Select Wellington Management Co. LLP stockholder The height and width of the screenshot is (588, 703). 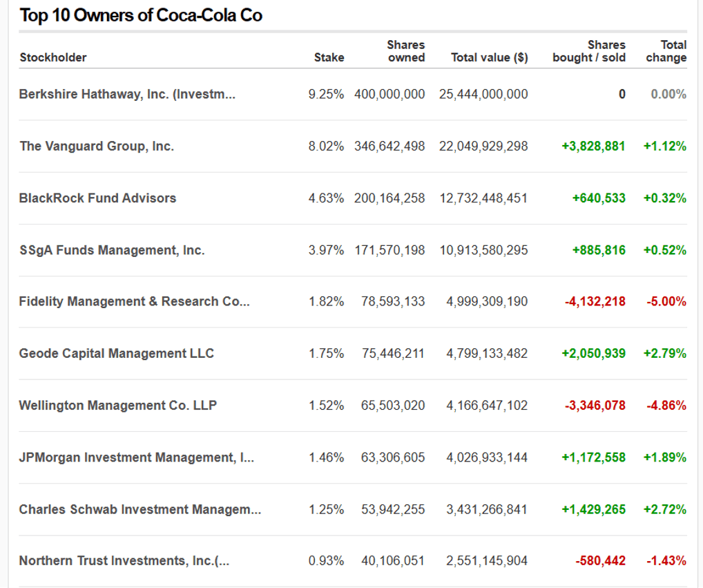point(118,406)
